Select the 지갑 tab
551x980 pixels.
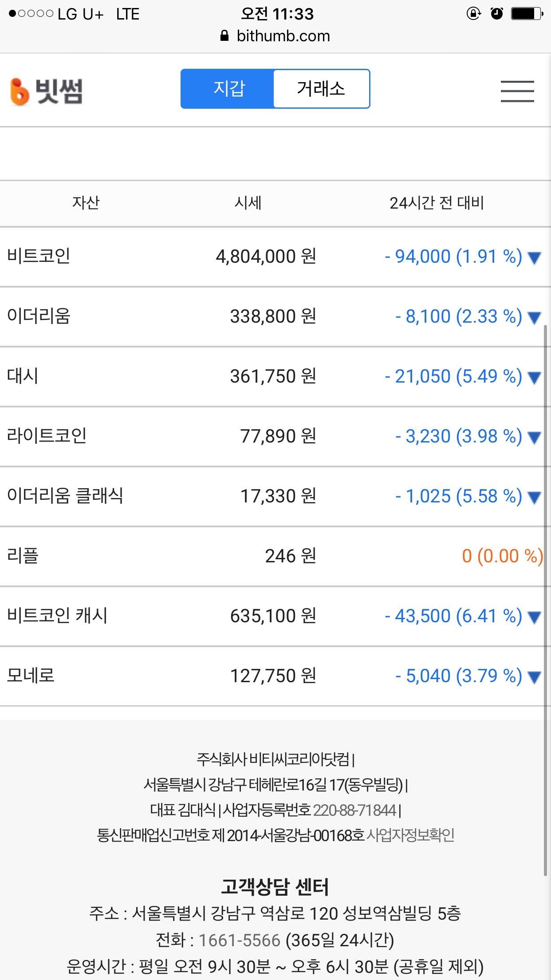coord(228,88)
